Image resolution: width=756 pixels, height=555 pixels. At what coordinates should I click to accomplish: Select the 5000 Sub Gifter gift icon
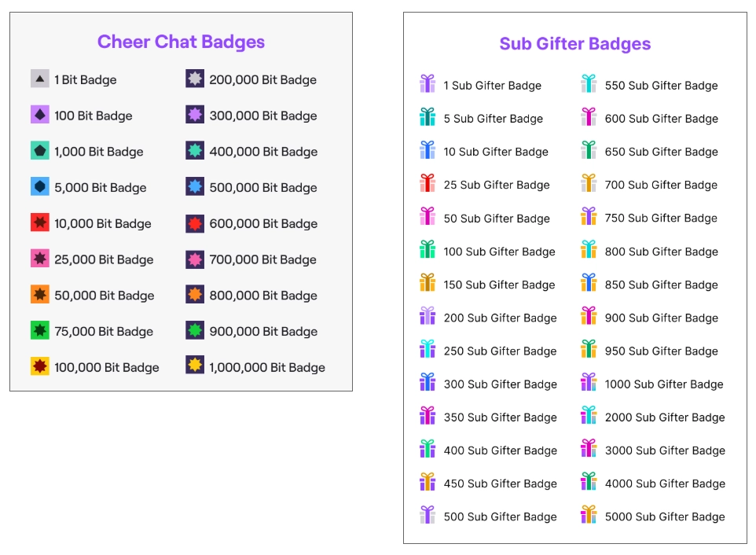[589, 516]
